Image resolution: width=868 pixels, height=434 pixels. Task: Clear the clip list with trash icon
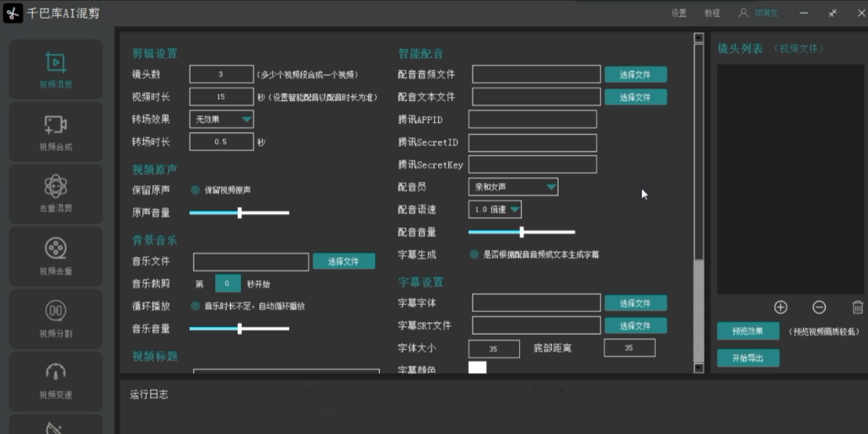pyautogui.click(x=857, y=308)
